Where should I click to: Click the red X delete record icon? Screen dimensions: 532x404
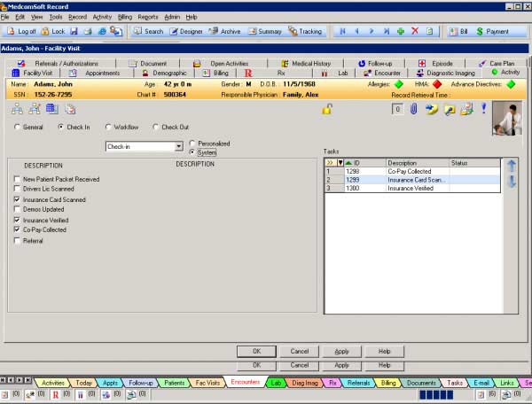tap(415, 31)
